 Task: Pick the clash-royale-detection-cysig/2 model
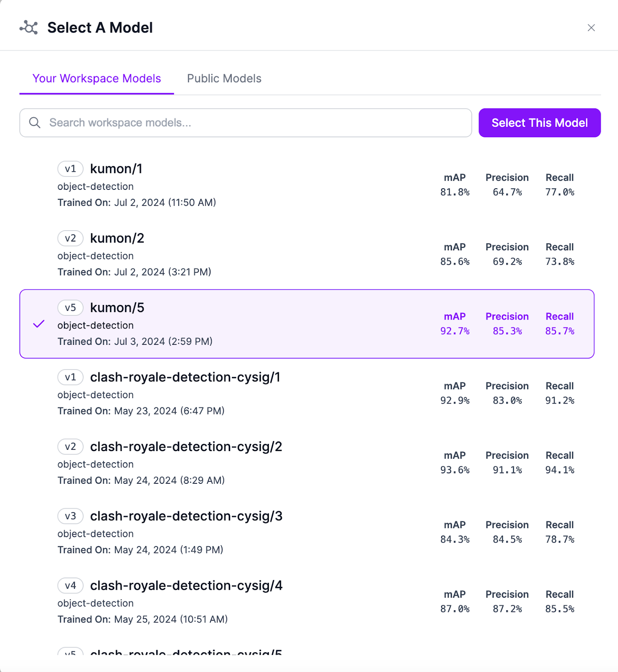pos(186,446)
